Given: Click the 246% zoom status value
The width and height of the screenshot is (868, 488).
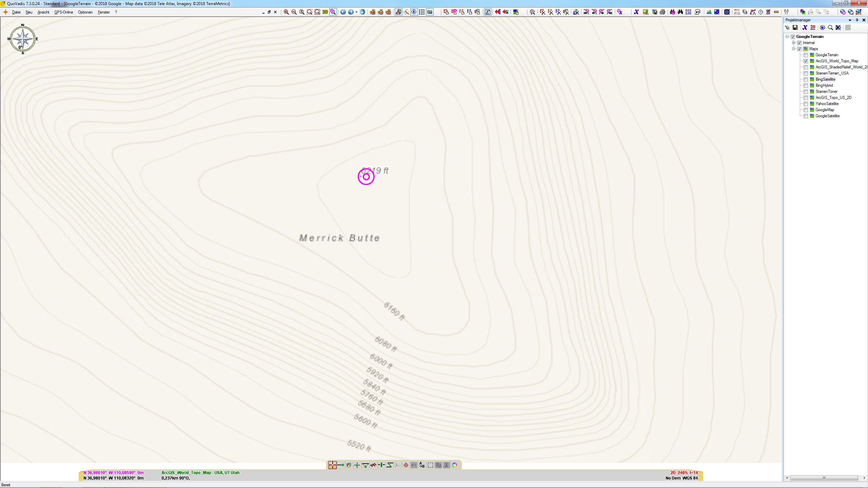Looking at the screenshot, I should pyautogui.click(x=683, y=473).
